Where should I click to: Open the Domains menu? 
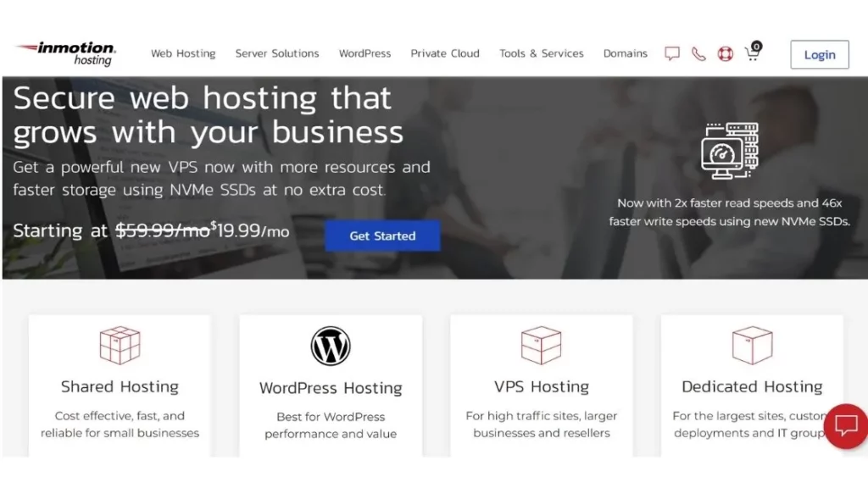[x=626, y=53]
